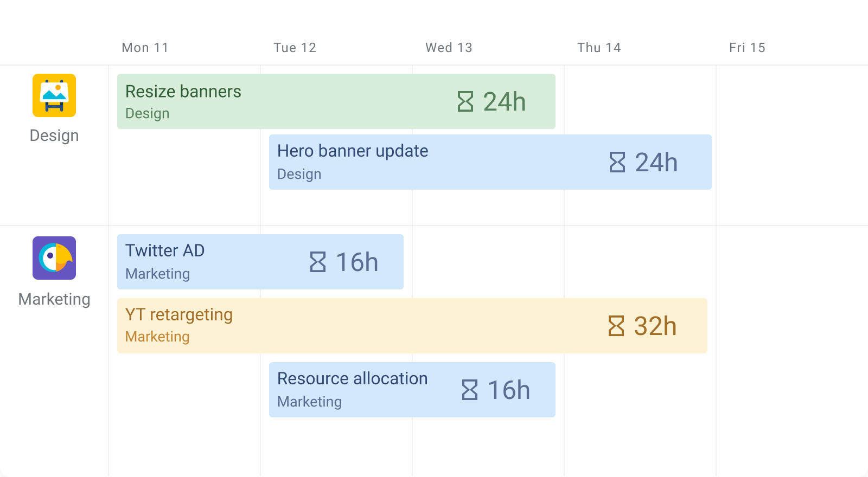868x477 pixels.
Task: Select the Resource allocation task bar
Action: point(412,389)
